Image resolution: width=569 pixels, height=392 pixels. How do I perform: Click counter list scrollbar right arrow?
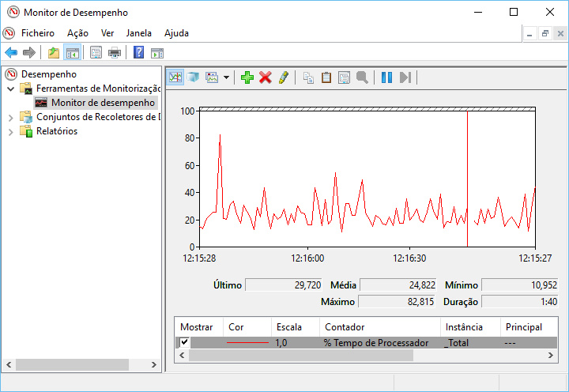[551, 356]
